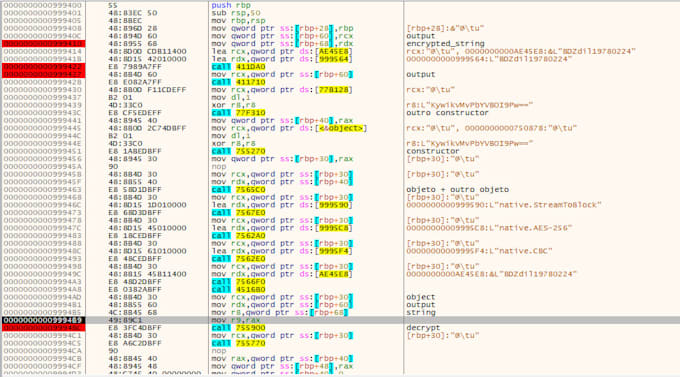Click the 'lea rdx,qword ptr ds:[9995C8]' instruction

tap(282, 228)
